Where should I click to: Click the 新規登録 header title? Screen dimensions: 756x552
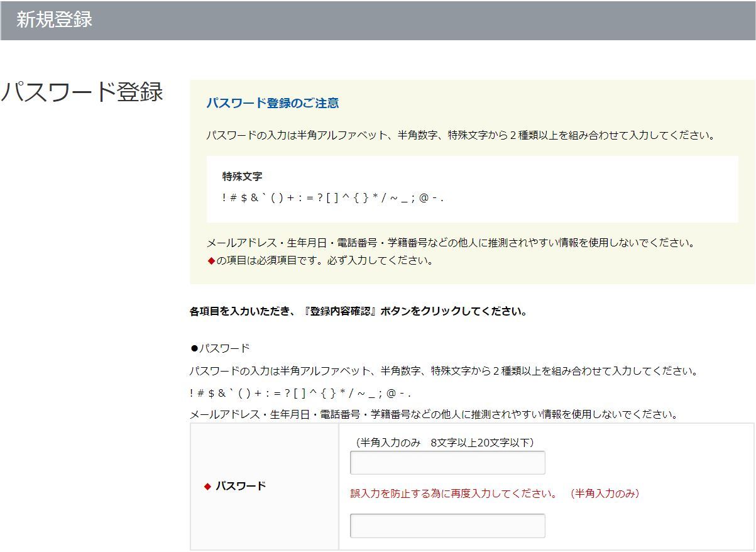(x=54, y=19)
